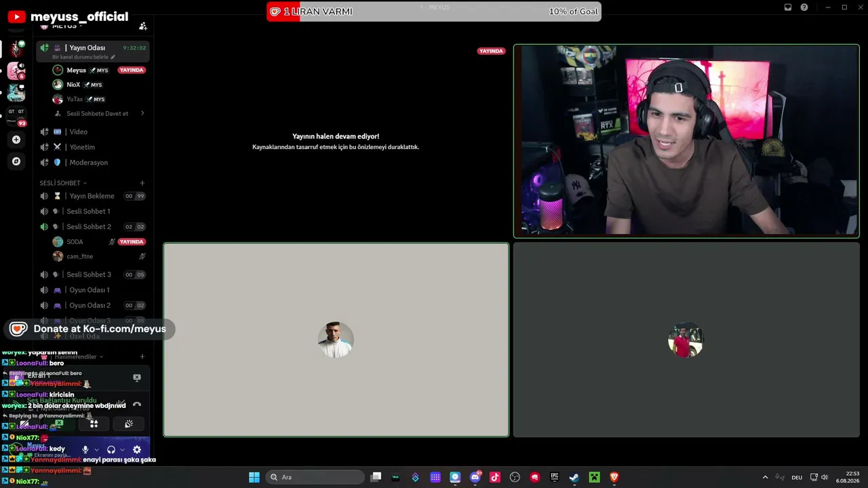Join the Sesli Sohbet 3 channel
This screenshot has width=868, height=488.
click(93, 274)
